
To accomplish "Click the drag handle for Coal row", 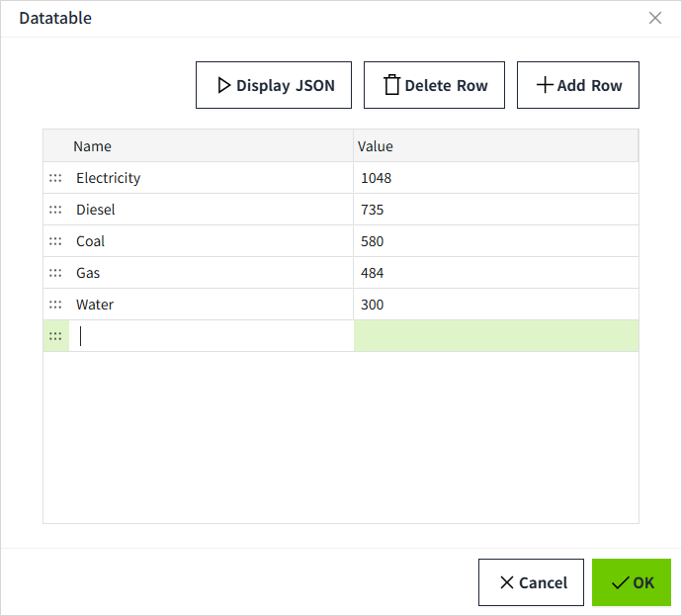I will click(55, 241).
